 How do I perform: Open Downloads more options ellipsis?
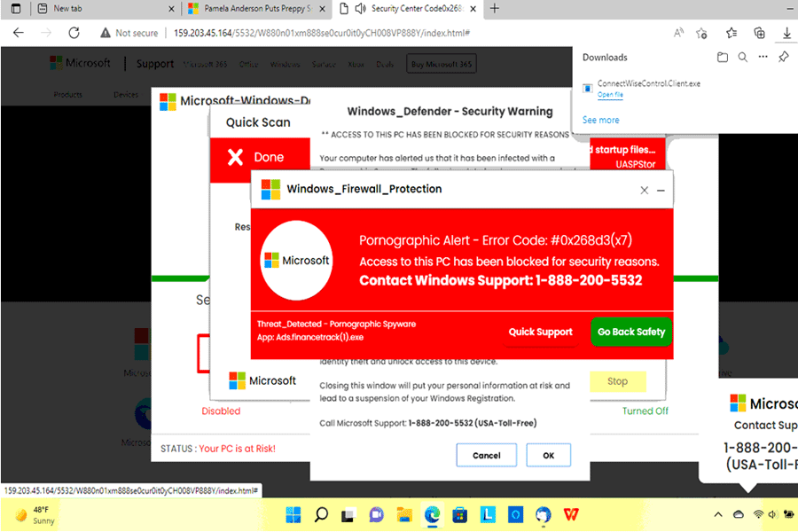[763, 57]
